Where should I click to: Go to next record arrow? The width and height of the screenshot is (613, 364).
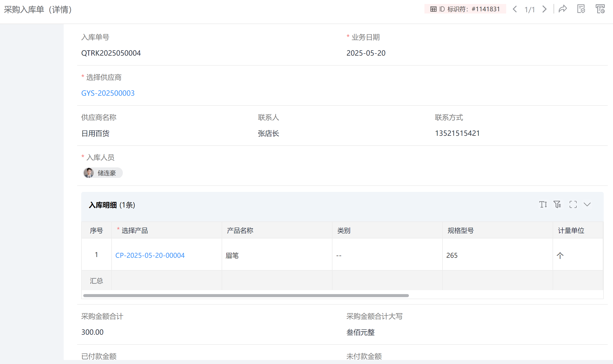click(544, 9)
